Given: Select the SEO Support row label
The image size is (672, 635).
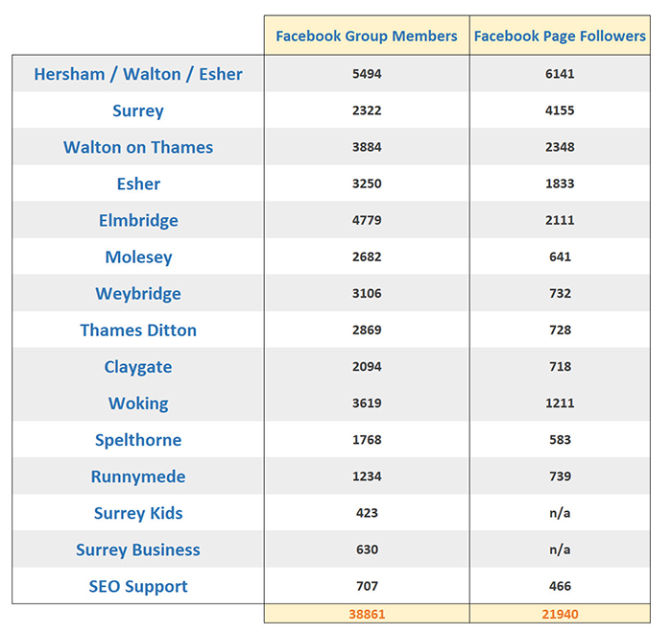Looking at the screenshot, I should (138, 586).
